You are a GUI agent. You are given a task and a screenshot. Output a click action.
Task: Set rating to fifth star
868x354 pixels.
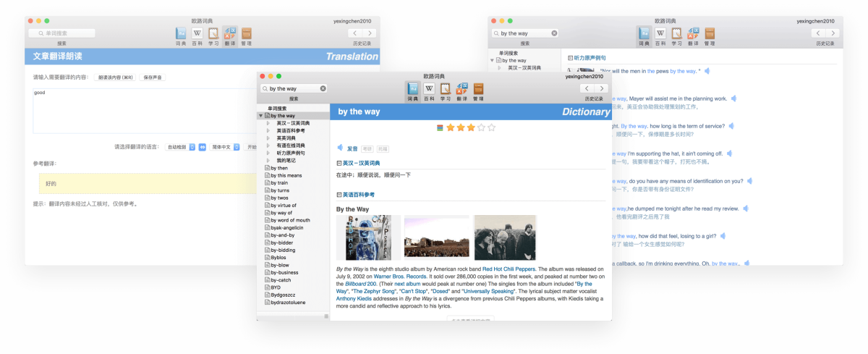click(492, 128)
